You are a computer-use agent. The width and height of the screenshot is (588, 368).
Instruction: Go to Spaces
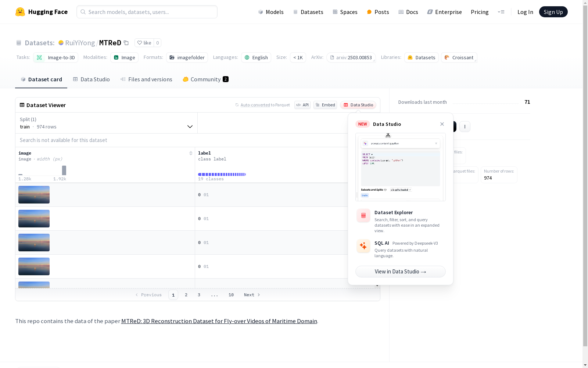345,12
